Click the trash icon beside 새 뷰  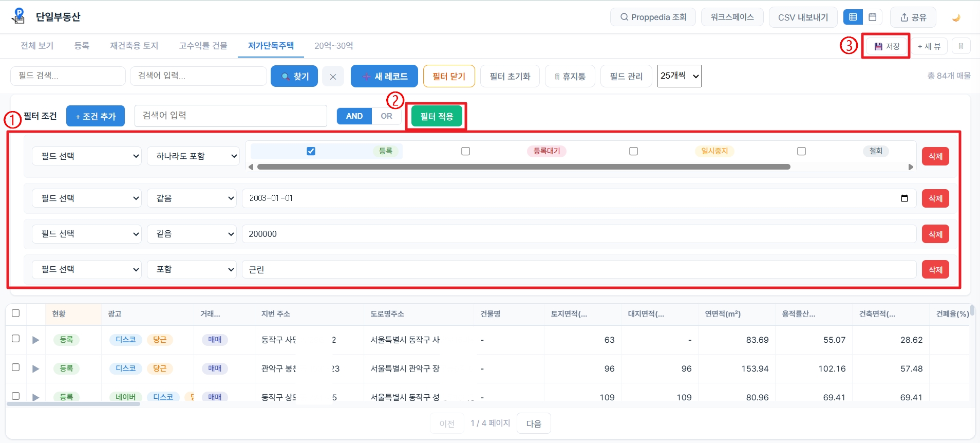(960, 46)
